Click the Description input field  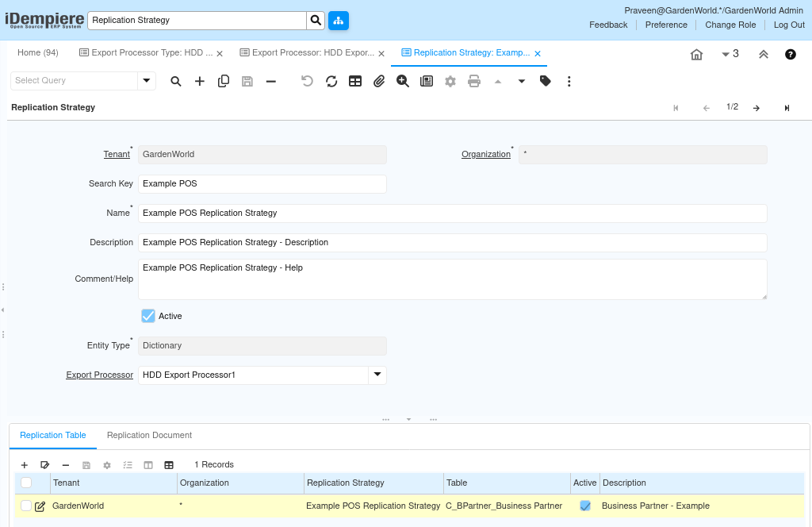(x=452, y=243)
